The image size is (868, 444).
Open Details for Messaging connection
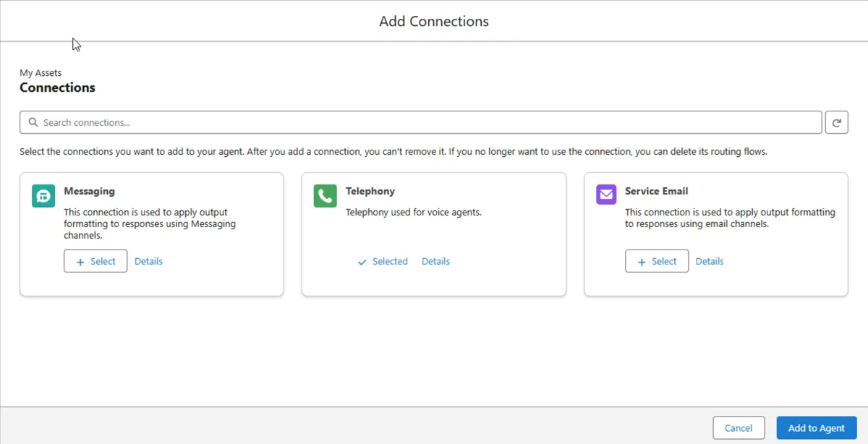click(148, 261)
